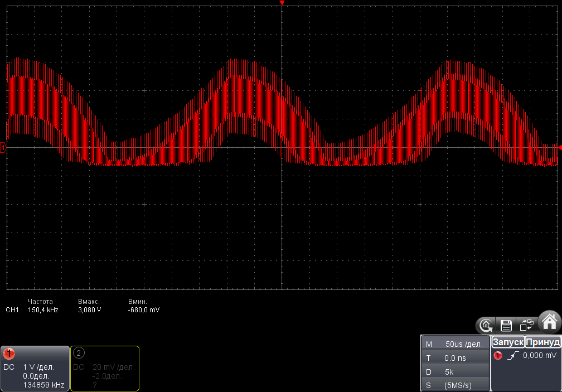Select the 1 V/дел. channel 1 scale
This screenshot has height=392, width=562.
tap(38, 367)
